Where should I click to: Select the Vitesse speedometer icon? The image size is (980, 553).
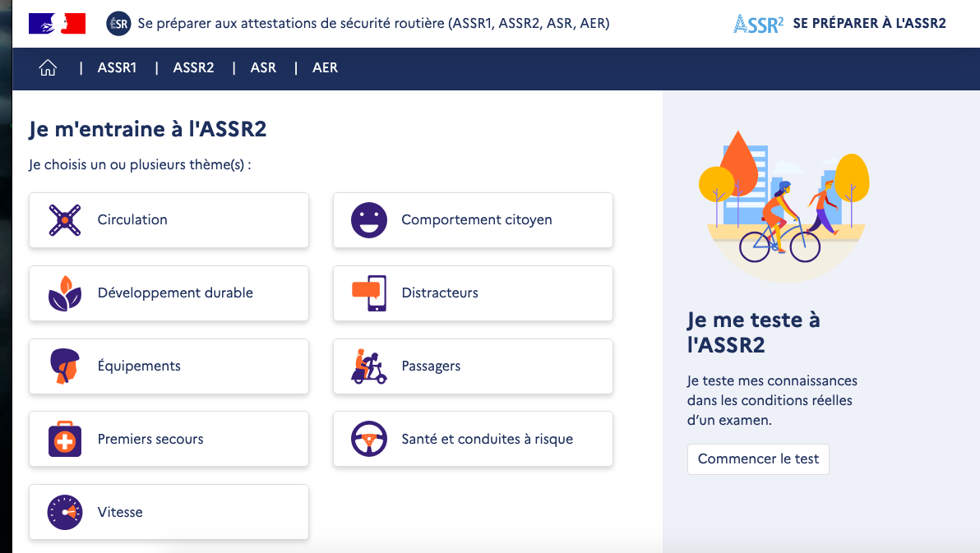65,513
